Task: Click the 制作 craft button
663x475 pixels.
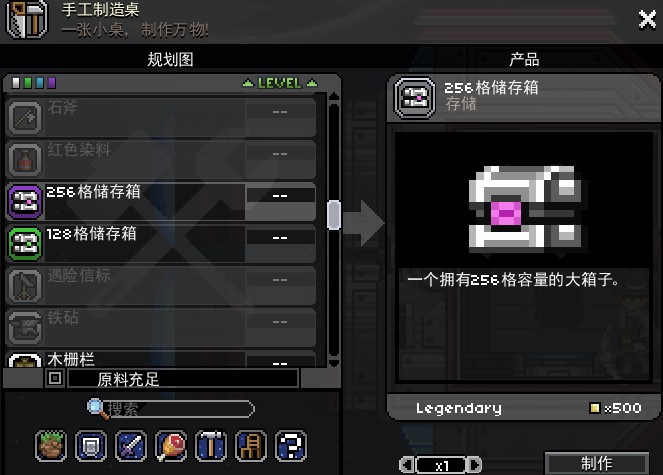Action: 597,463
